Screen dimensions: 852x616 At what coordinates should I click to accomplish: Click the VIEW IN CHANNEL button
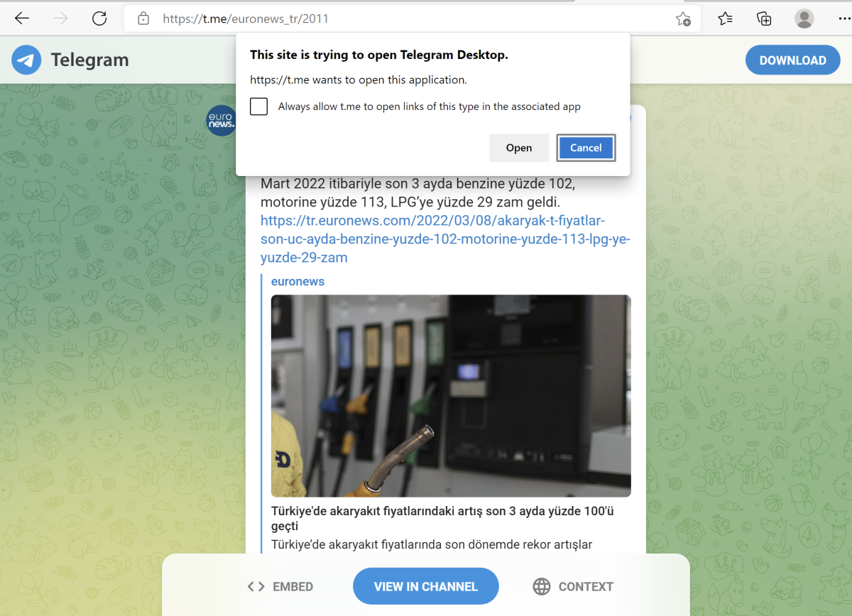pos(426,586)
